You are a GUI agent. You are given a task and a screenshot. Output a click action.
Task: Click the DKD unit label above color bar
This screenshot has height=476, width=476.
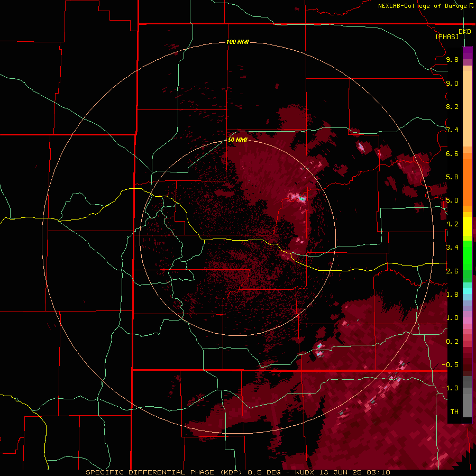coord(465,32)
